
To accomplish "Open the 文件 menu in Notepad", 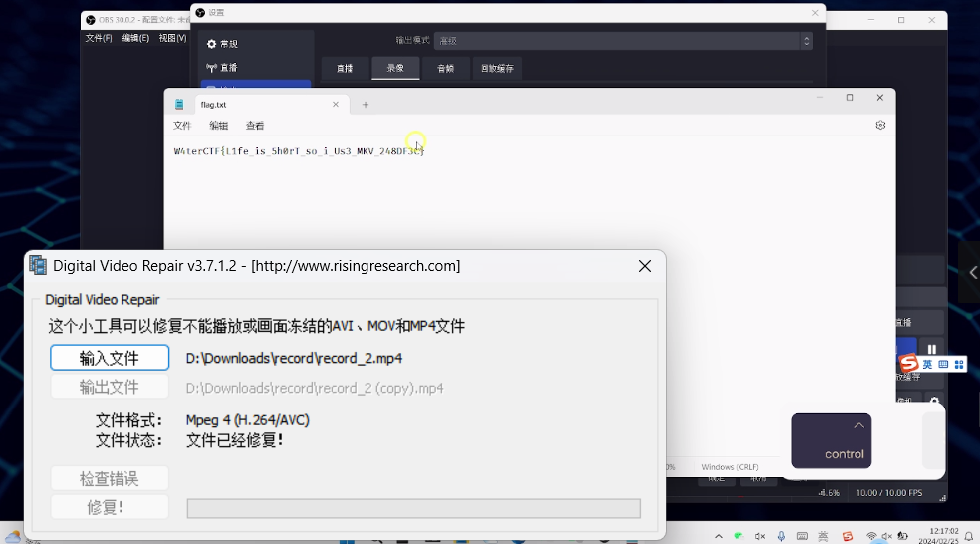I will (182, 126).
